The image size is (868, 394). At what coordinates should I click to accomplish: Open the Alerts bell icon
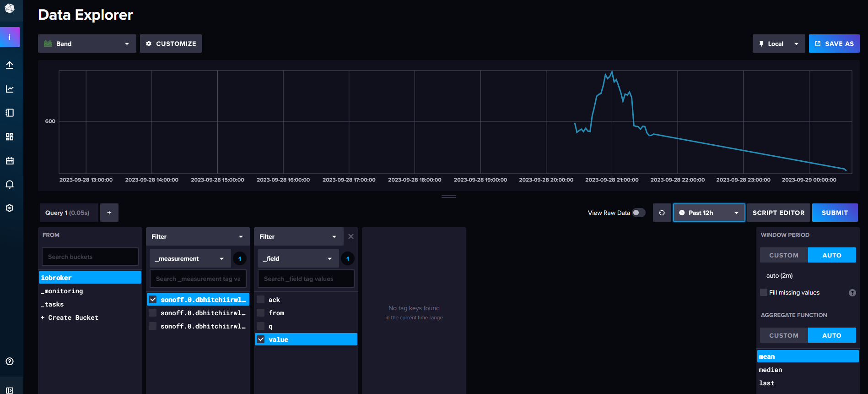pos(10,185)
